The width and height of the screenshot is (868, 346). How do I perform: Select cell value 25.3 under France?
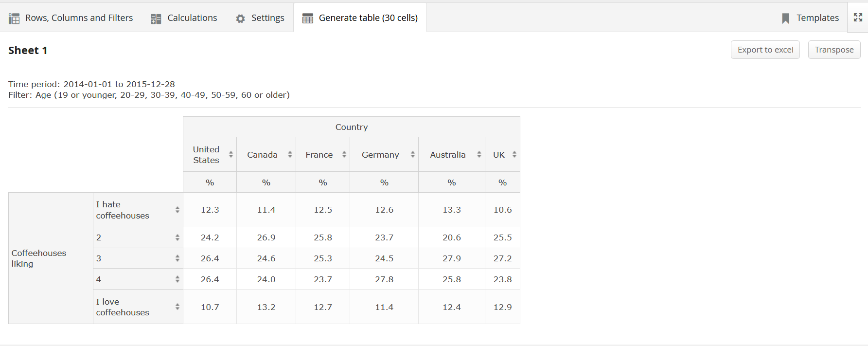tap(323, 258)
